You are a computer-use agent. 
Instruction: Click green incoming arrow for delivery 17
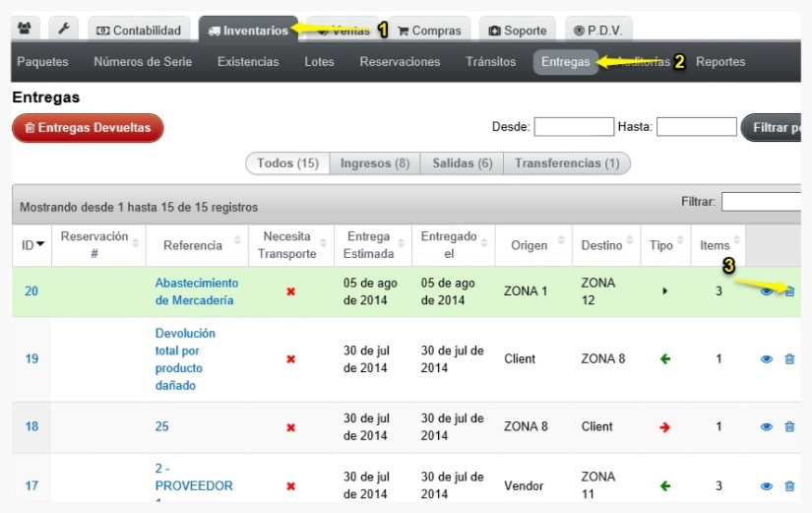point(665,486)
